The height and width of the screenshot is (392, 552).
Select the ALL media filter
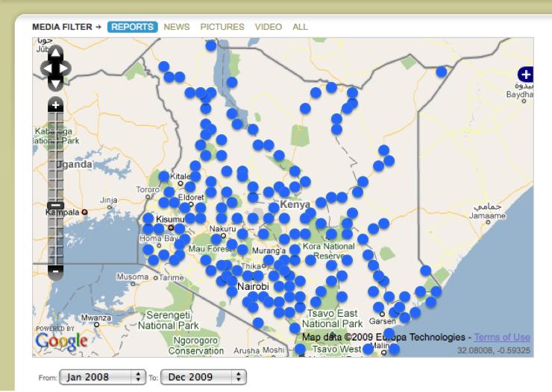point(300,27)
